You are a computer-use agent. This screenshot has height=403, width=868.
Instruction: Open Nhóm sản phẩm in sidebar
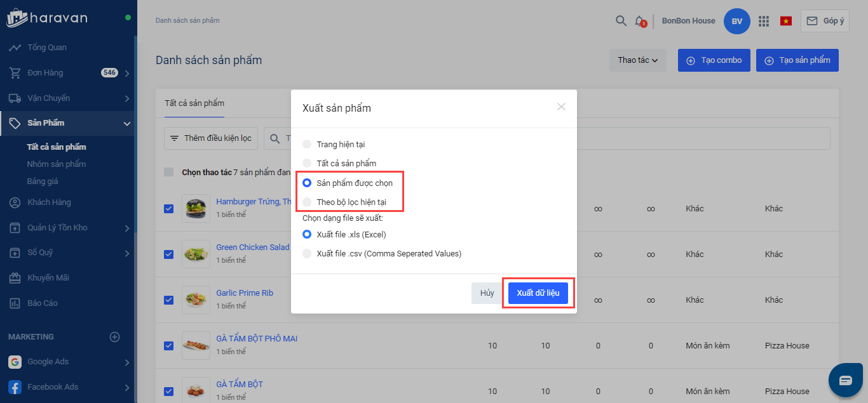[x=57, y=164]
